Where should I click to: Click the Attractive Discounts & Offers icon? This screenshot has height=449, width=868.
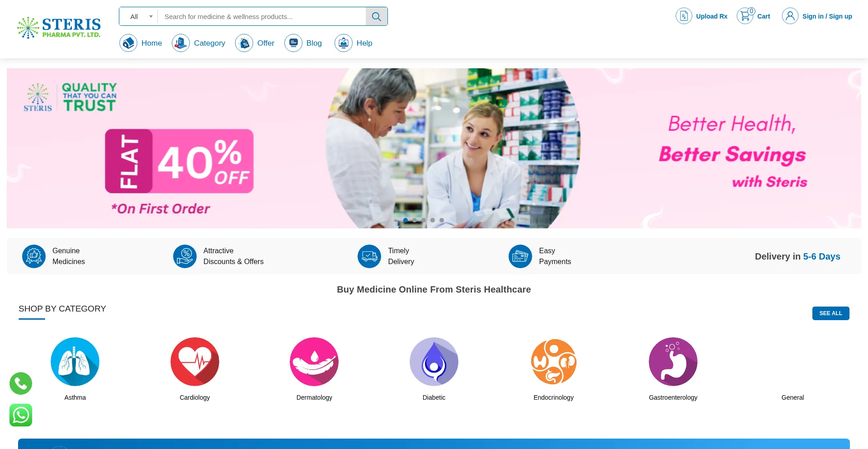[185, 256]
